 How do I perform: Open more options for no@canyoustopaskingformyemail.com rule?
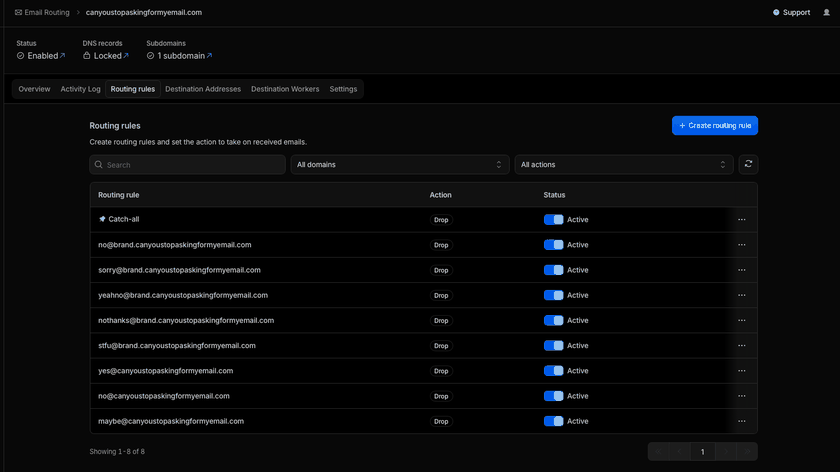click(741, 396)
